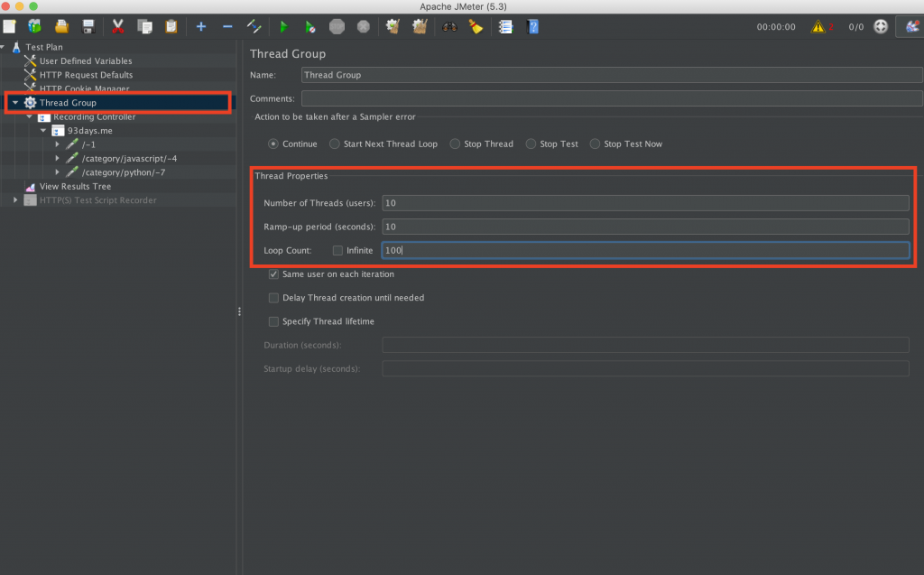Select the HTTP Cookie Manager element
The height and width of the screenshot is (575, 924).
tap(84, 88)
